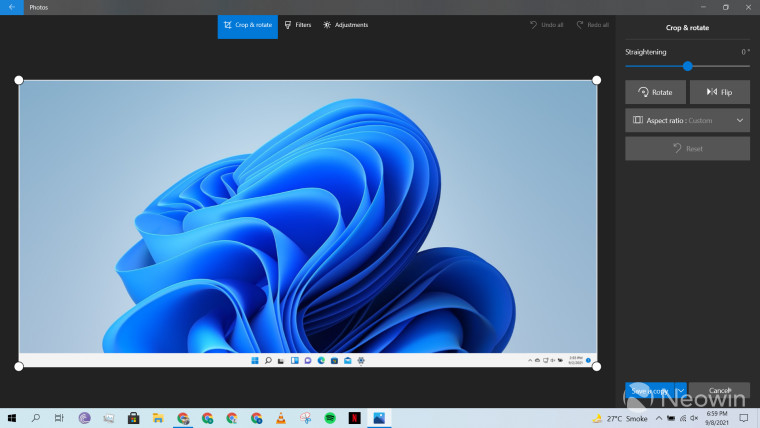Viewport: 760px width, 428px height.
Task: Switch to the Adjustments tab
Action: point(346,25)
